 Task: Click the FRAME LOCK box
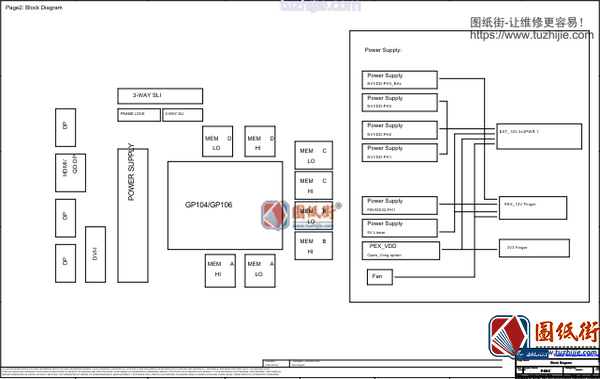(139, 115)
